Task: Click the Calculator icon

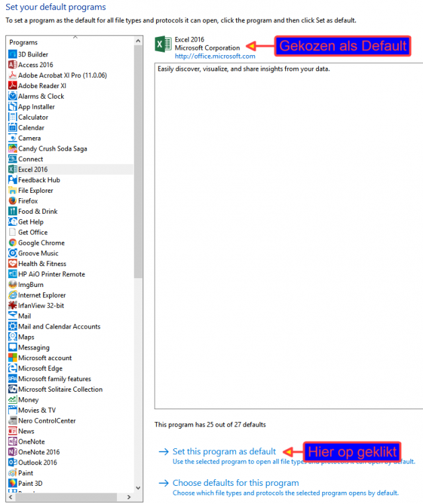Action: click(x=13, y=117)
